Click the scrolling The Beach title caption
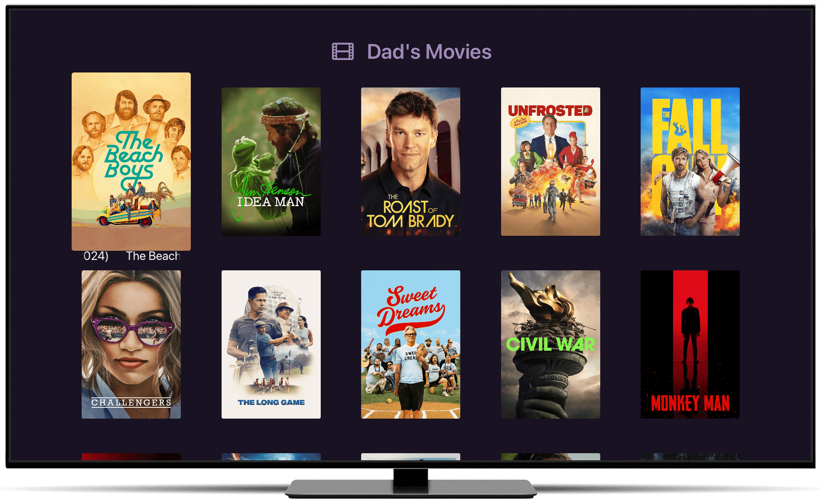821x504 pixels. pos(153,256)
